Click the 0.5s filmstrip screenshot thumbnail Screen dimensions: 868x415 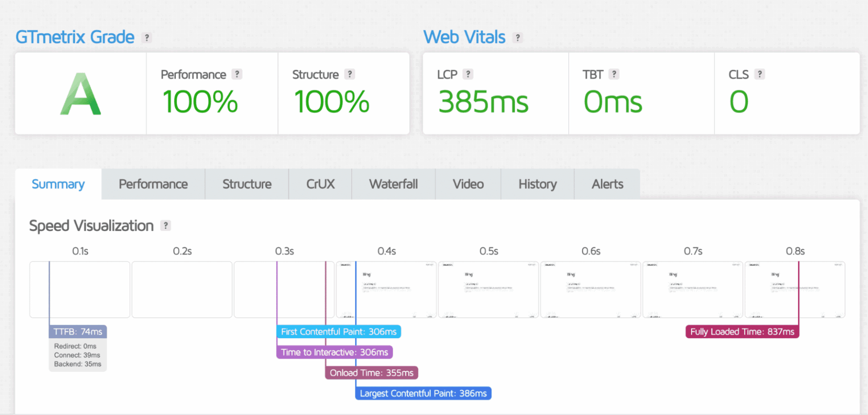(x=489, y=290)
